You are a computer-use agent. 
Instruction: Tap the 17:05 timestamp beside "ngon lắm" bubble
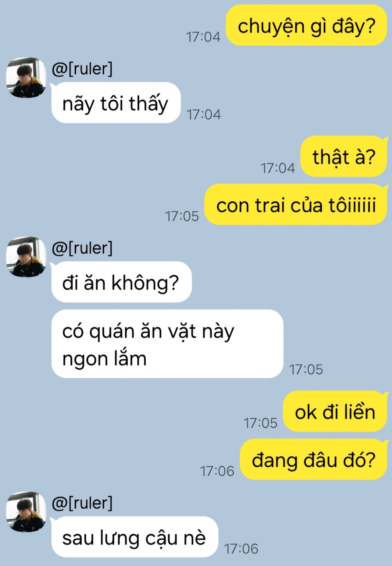[x=306, y=369]
